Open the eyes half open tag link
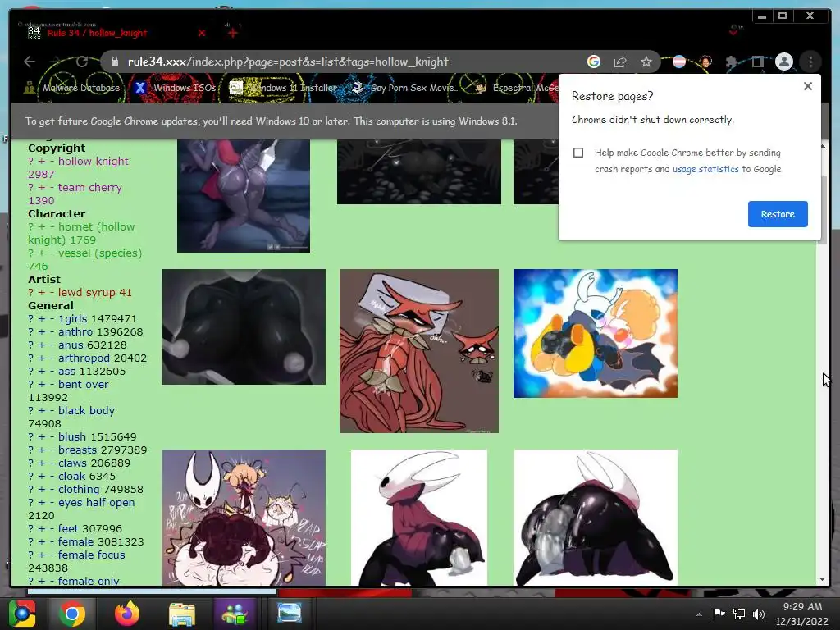The width and height of the screenshot is (840, 630). click(97, 503)
